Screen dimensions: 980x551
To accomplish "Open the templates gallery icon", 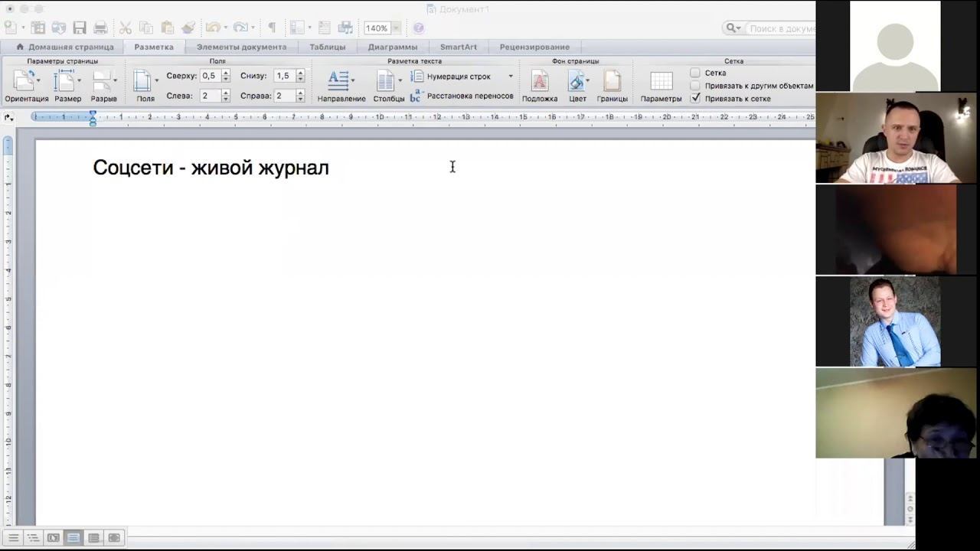I will pyautogui.click(x=38, y=28).
